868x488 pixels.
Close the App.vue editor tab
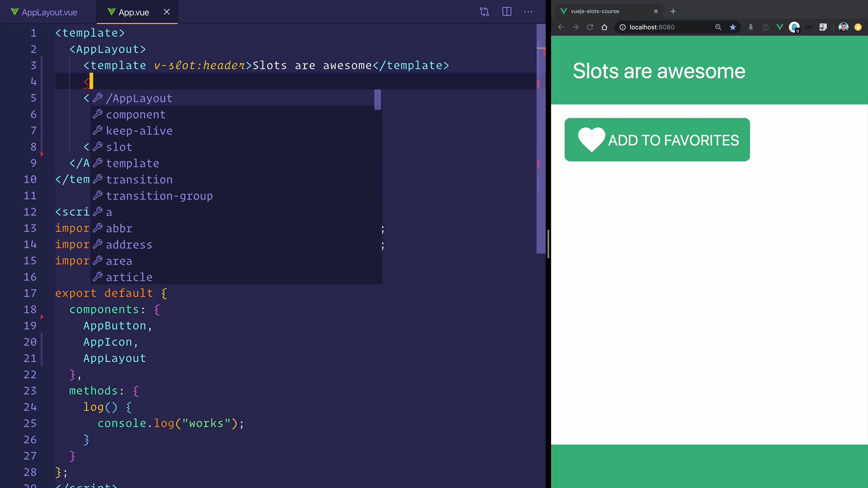click(x=167, y=12)
